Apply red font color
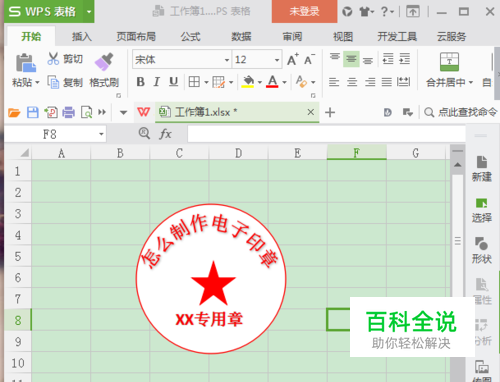 click(x=272, y=82)
